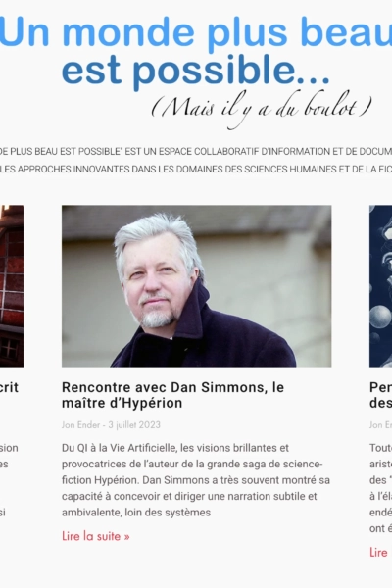Open the partial red building thumbnail at left
392x588 pixels.
tap(12, 286)
